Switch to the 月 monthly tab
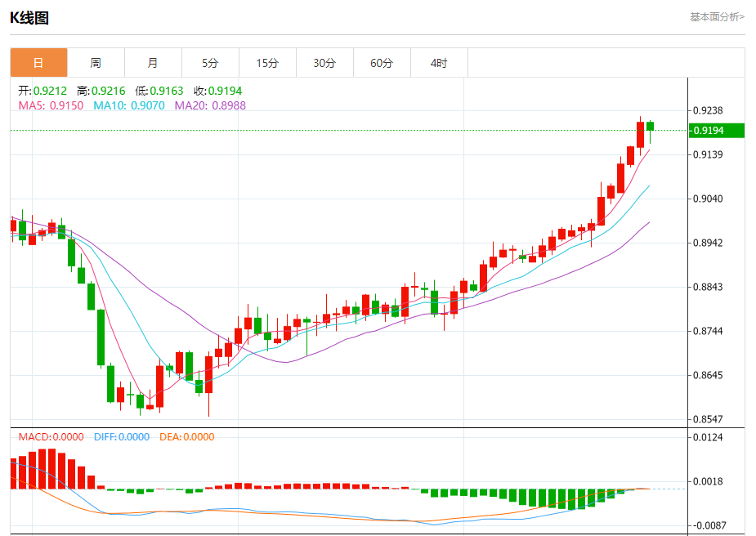 coord(153,63)
